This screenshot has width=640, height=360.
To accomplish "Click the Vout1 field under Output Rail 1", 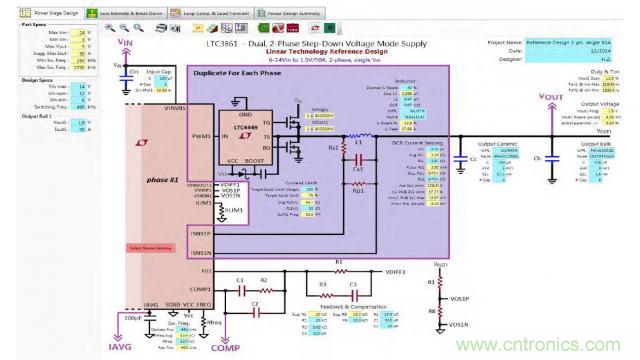I will pos(78,123).
